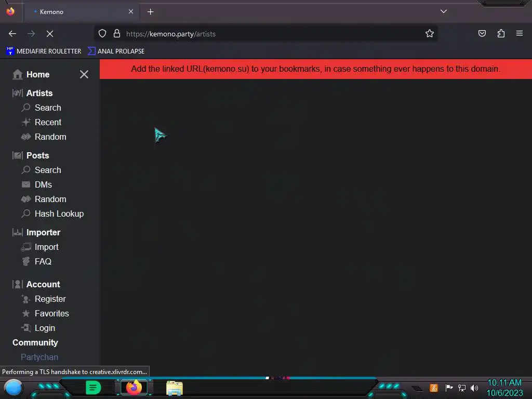Show hidden tray icons arrow
The height and width of the screenshot is (399, 532).
(418, 389)
